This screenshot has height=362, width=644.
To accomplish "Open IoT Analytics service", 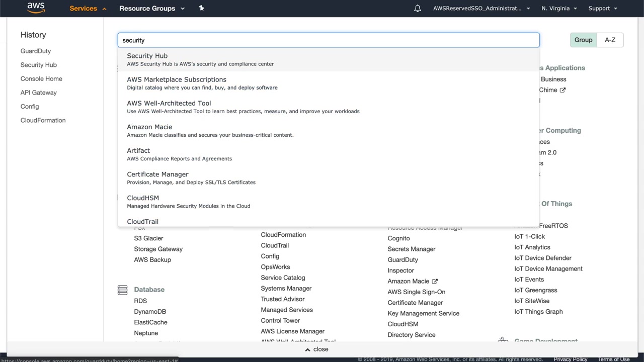I will (532, 247).
